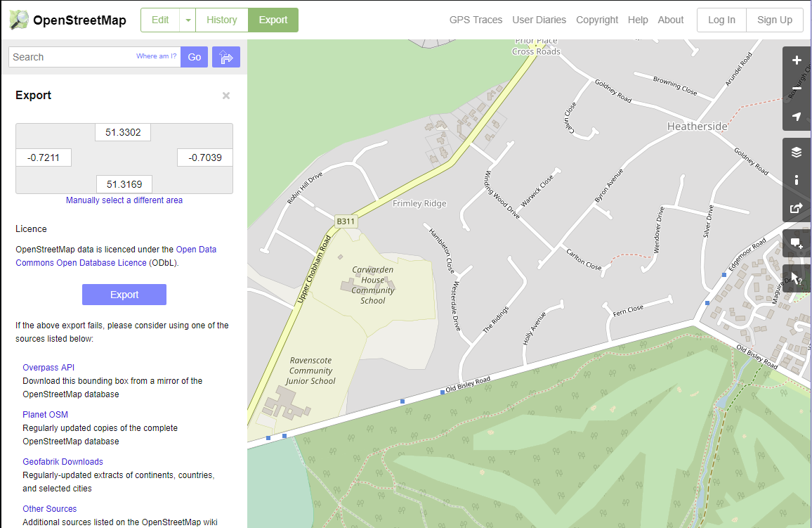Open the Open Data Commons licence link
Screen dimensions: 812x528
116,256
